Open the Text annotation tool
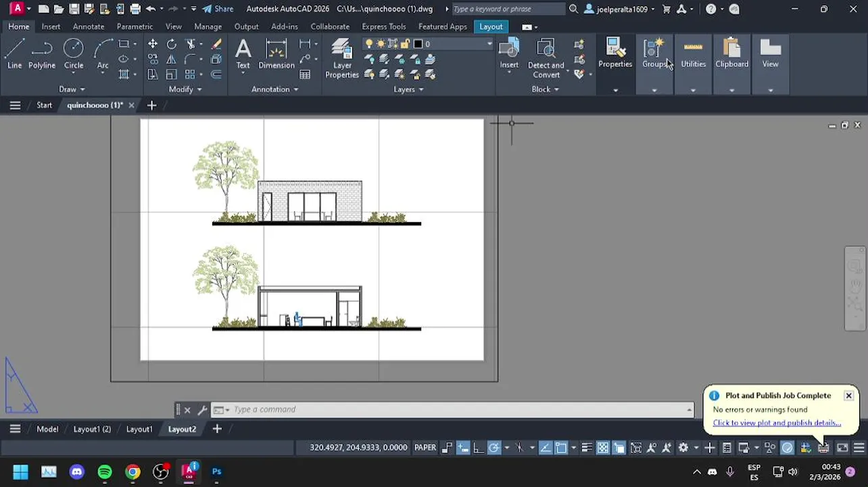 [x=243, y=54]
